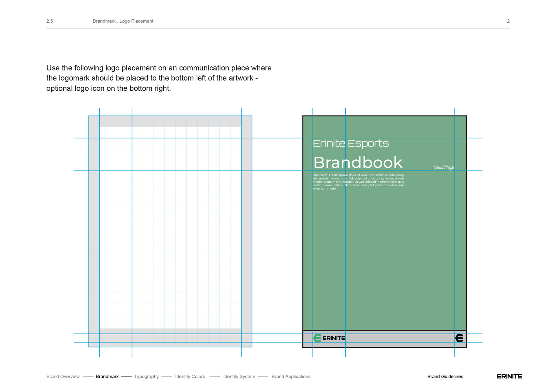Click the Brandbook title on the cover

[358, 163]
